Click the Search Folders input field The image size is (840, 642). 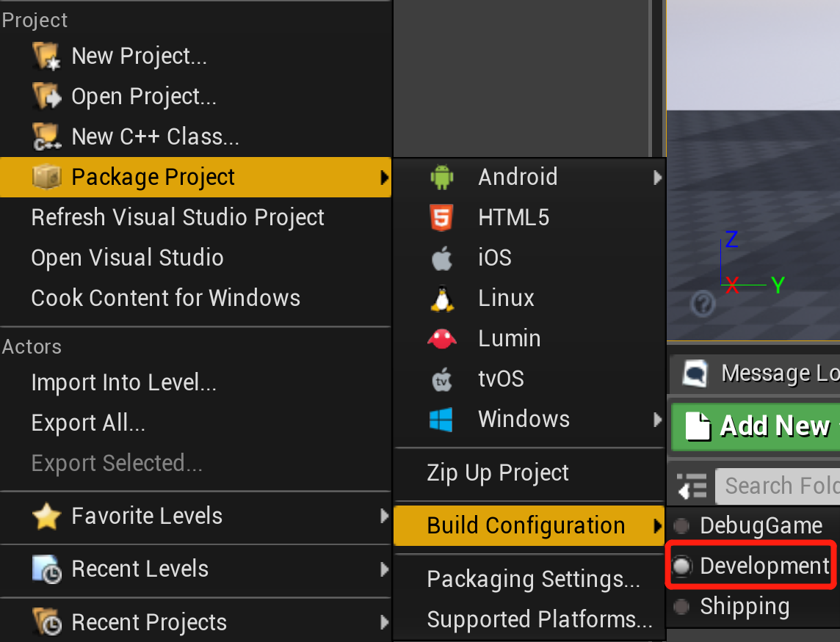(x=778, y=486)
